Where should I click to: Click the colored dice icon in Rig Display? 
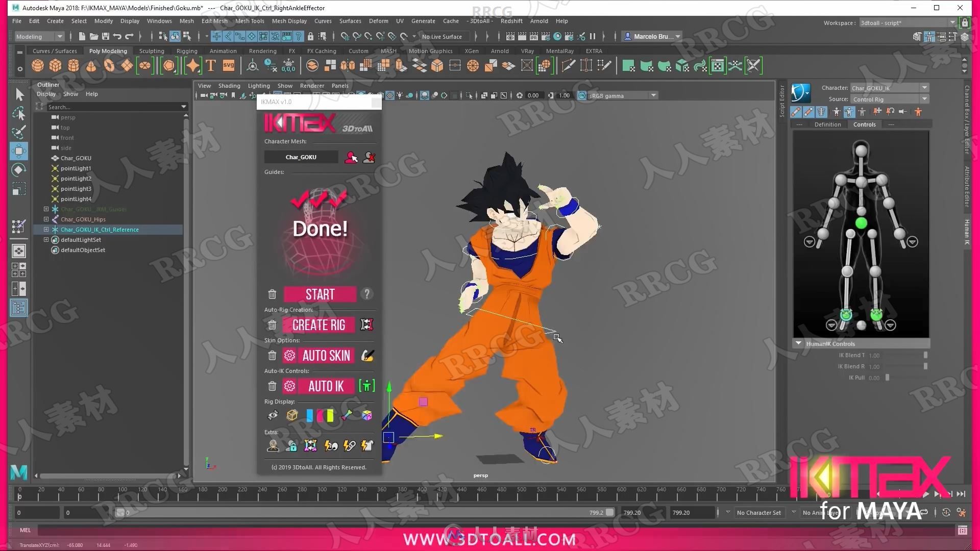(x=367, y=415)
